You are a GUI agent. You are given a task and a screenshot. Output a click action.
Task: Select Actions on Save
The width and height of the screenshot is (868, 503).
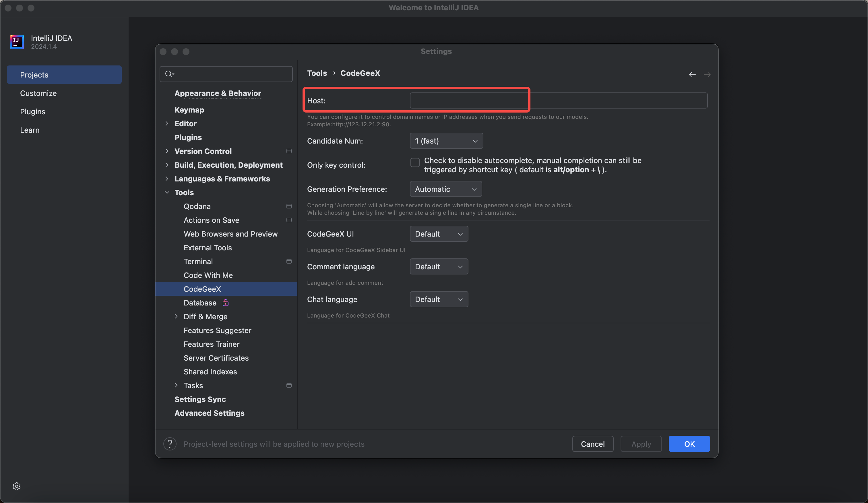point(212,220)
